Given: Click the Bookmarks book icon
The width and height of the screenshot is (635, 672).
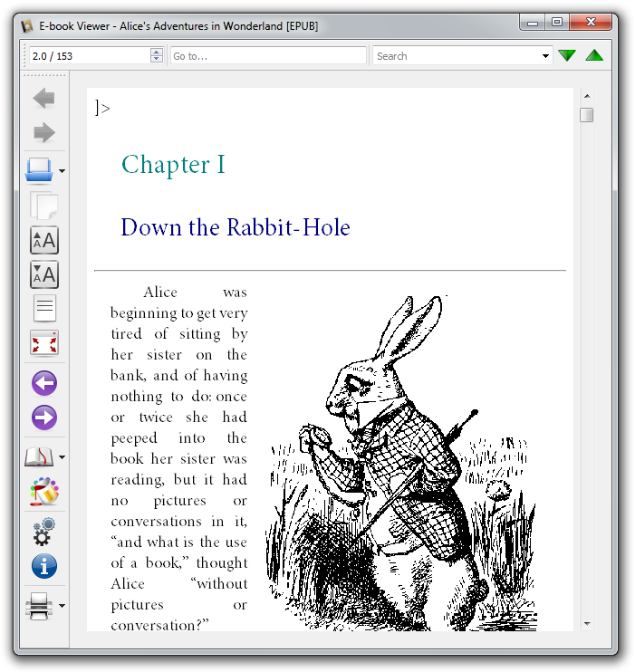Looking at the screenshot, I should point(39,456).
